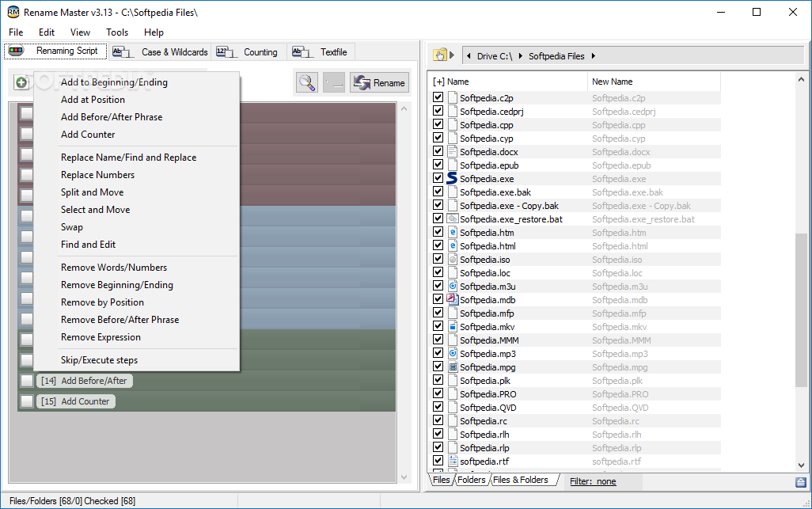Select Remove by Position menu item
The image size is (812, 509).
click(137, 302)
